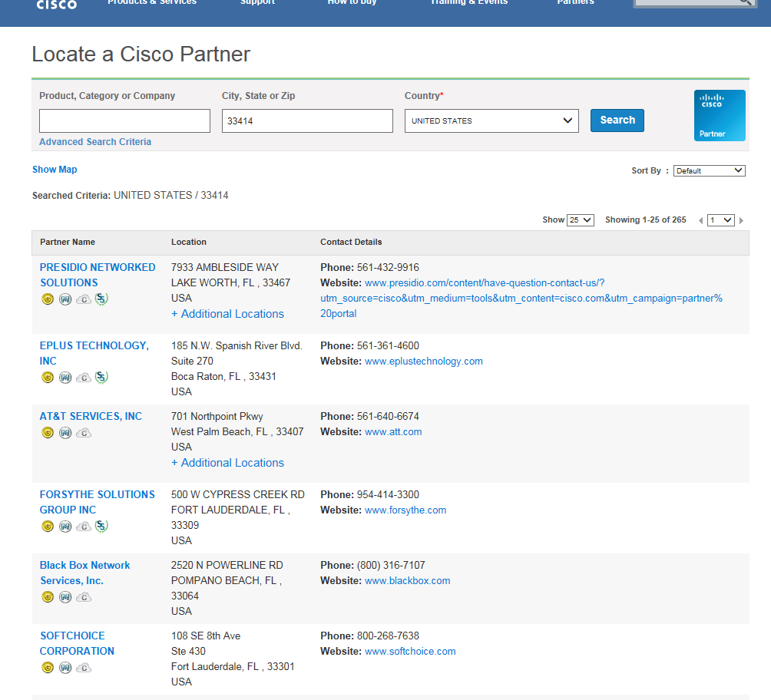The width and height of the screenshot is (771, 700).
Task: Click the Show Map link
Action: (55, 170)
